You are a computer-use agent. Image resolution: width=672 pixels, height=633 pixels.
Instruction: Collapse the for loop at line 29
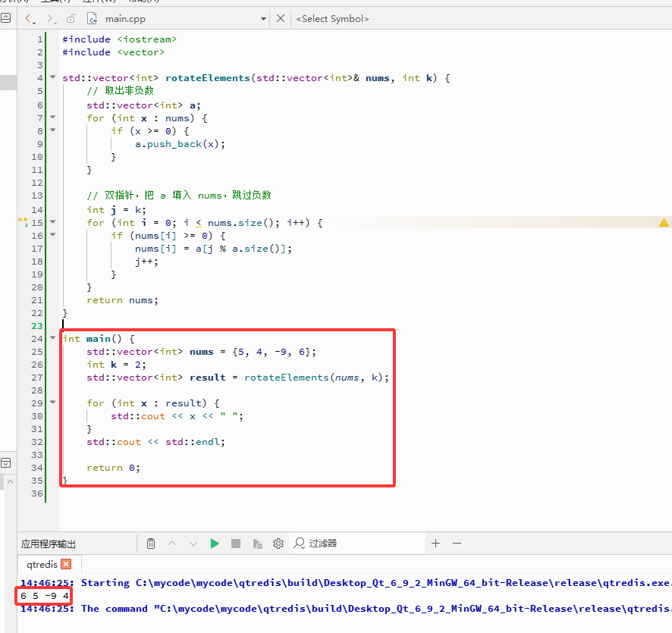(x=53, y=402)
